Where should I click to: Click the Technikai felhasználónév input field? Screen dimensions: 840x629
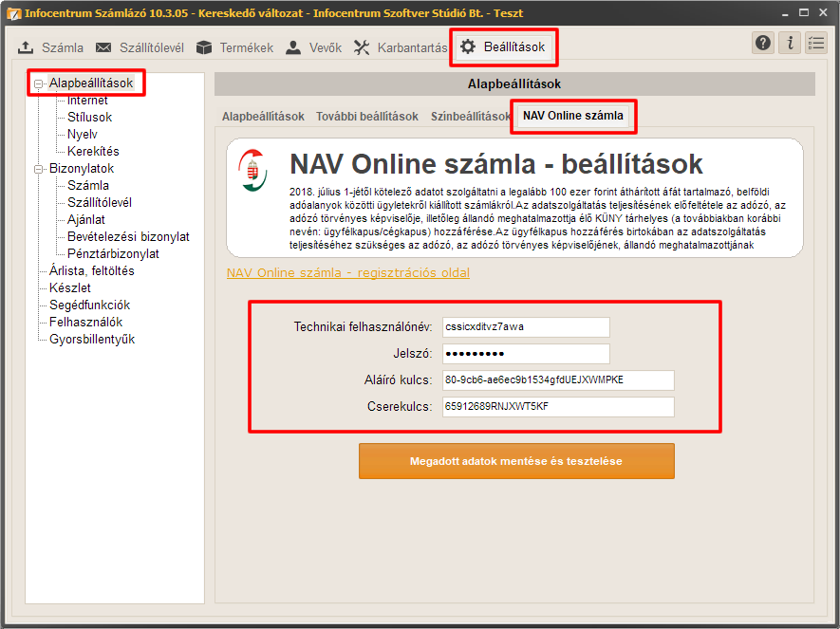(526, 327)
